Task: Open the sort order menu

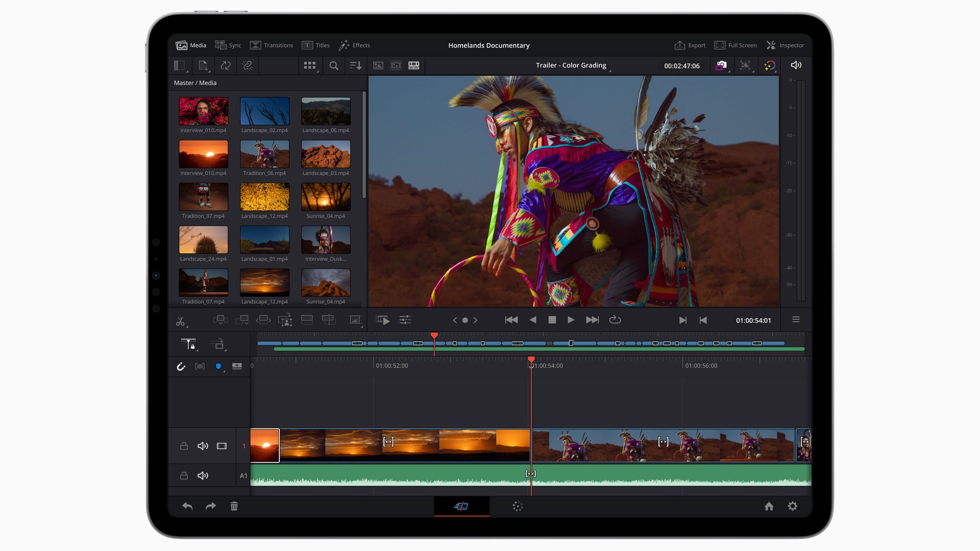Action: click(356, 65)
